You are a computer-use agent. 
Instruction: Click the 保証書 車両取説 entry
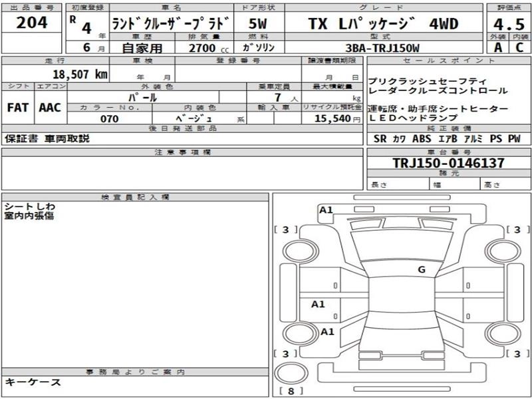(47, 138)
